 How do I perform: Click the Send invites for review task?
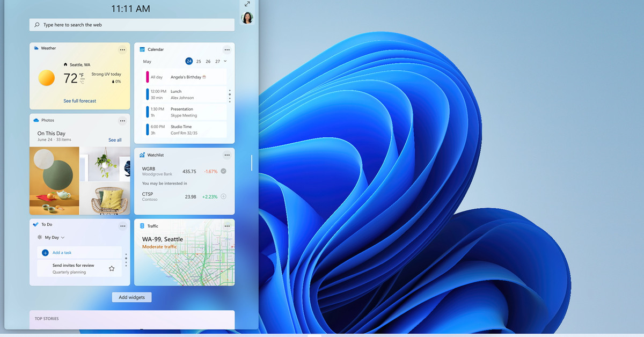[x=79, y=268]
